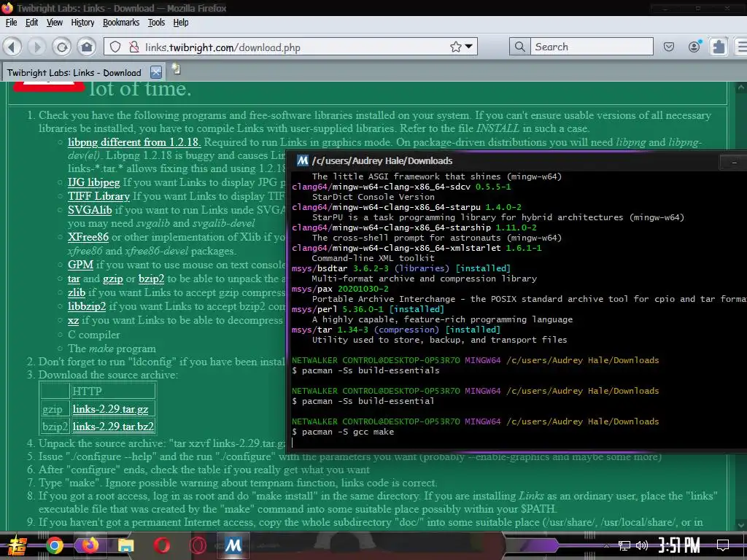This screenshot has height=560, width=747.
Task: Click the insecure connection padlock icon
Action: coord(134,47)
